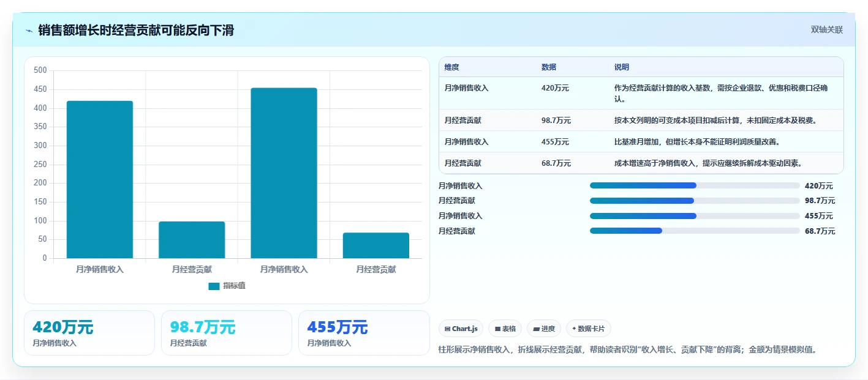
Task: Click the 455万元 progress bar
Action: 695,215
